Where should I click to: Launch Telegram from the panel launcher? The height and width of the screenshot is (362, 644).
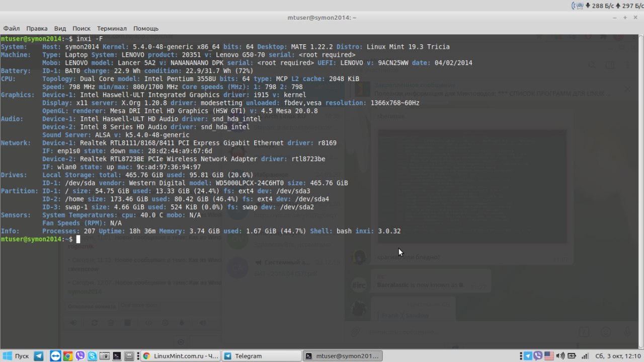tap(39, 356)
